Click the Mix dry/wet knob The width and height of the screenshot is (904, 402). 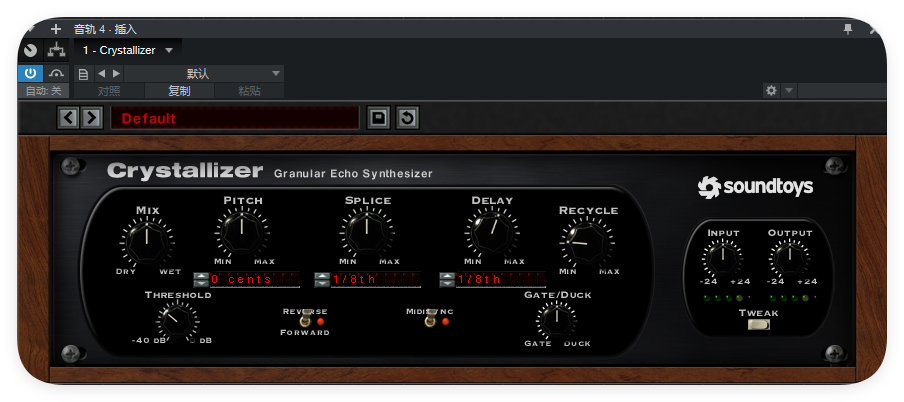(147, 241)
